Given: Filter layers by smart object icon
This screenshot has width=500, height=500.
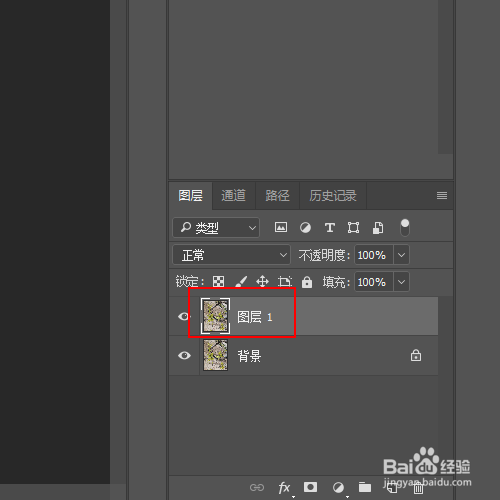Looking at the screenshot, I should [x=378, y=228].
